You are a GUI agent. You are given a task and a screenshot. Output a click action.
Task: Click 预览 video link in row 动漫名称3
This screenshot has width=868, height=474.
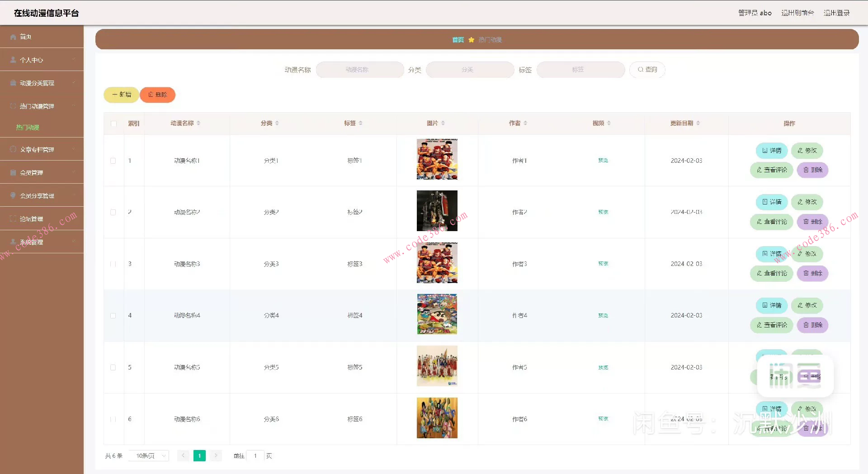click(603, 264)
